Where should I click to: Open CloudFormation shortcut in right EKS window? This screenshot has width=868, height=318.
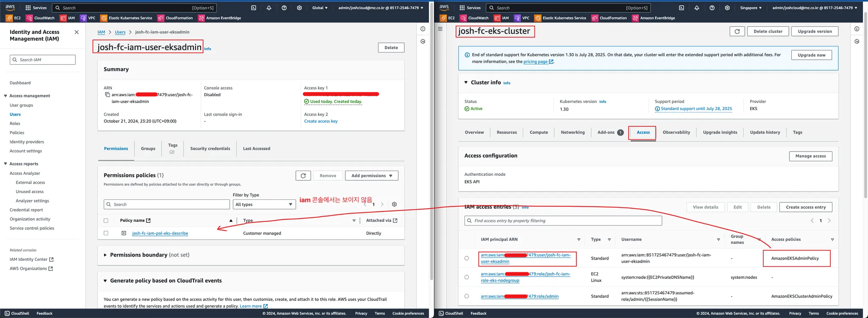click(x=609, y=18)
